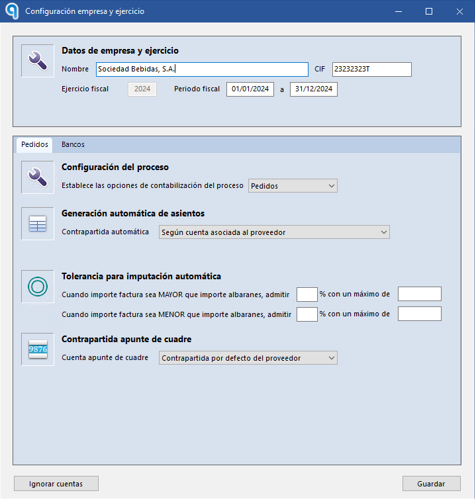Switch to the Pedidos tab
Viewport: 475px width, 499px height.
pos(35,144)
